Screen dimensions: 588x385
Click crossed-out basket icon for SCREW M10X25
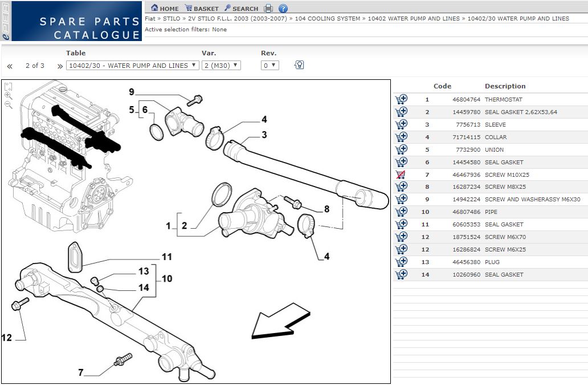(401, 175)
